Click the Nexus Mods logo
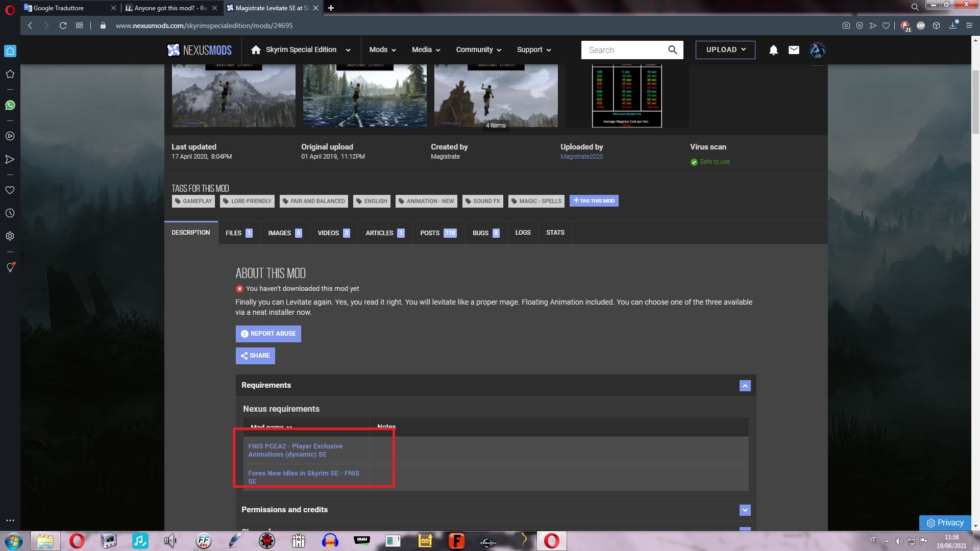980x551 pixels. coord(200,50)
